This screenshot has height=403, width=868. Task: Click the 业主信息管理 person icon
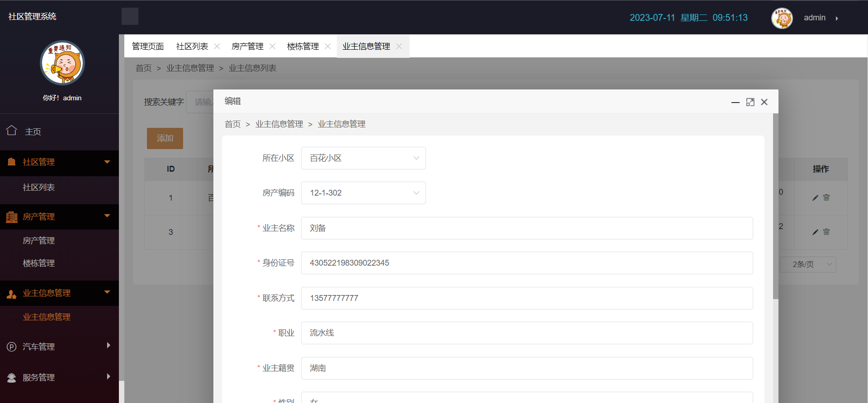coord(12,294)
